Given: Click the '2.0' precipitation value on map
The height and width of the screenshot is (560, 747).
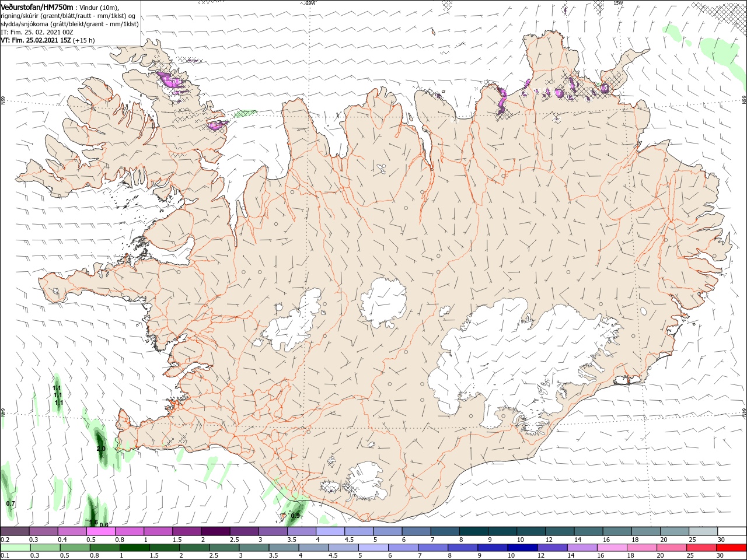Looking at the screenshot, I should (x=101, y=449).
